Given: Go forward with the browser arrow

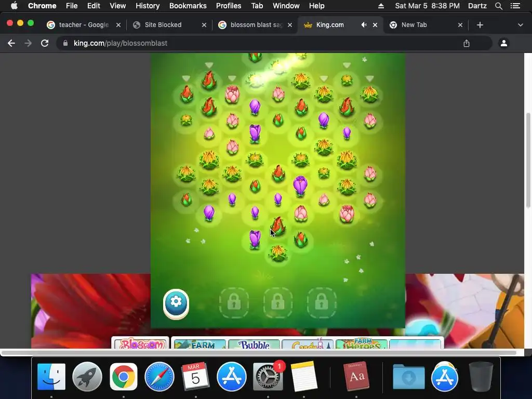Looking at the screenshot, I should pyautogui.click(x=28, y=43).
